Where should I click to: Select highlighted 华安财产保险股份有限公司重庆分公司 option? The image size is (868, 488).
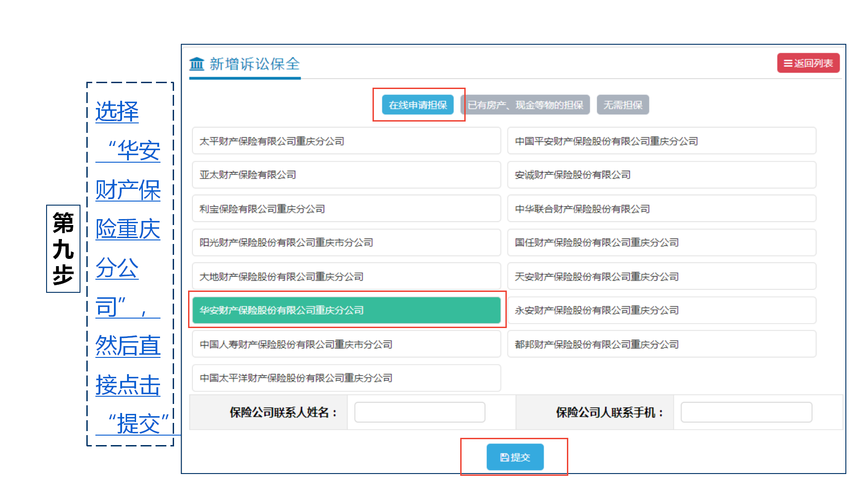[x=346, y=310]
